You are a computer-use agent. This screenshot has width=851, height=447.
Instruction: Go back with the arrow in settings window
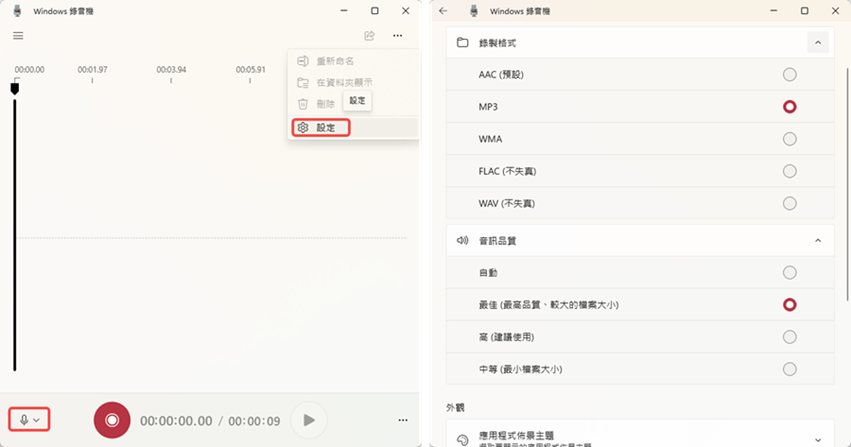pyautogui.click(x=443, y=11)
